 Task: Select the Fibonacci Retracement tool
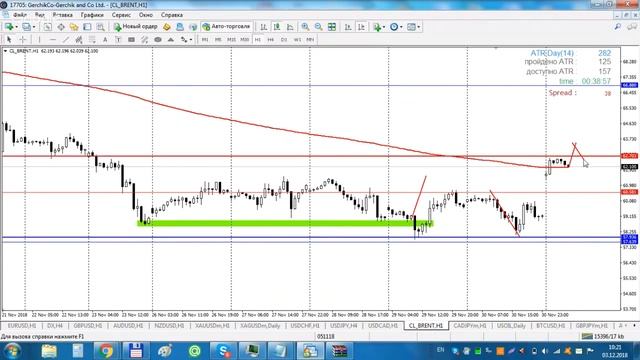(x=92, y=40)
